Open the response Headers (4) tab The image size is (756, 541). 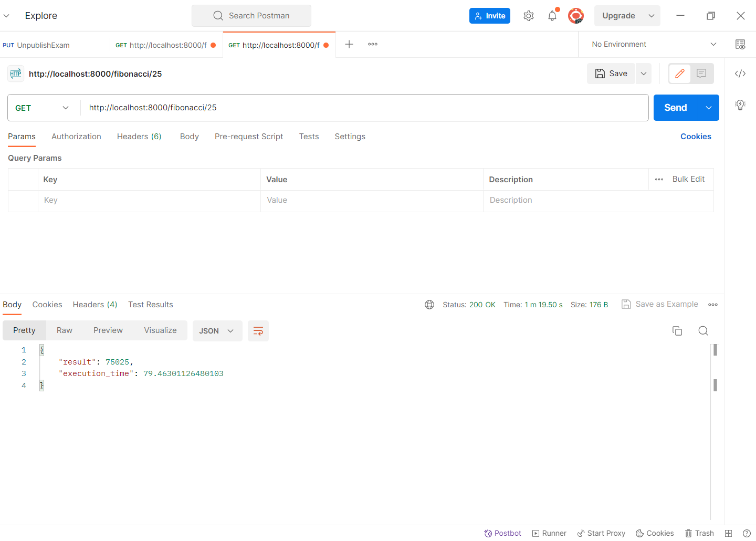coord(95,305)
